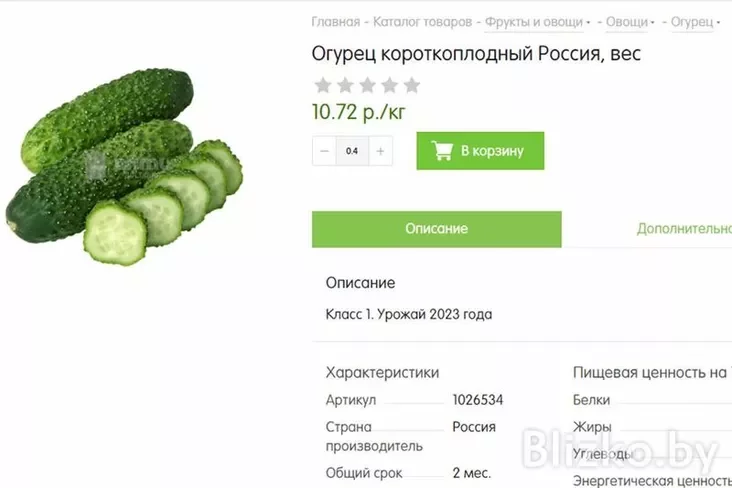Image resolution: width=732 pixels, height=488 pixels.
Task: Click the quantity field showing 0.4
Action: [x=352, y=151]
